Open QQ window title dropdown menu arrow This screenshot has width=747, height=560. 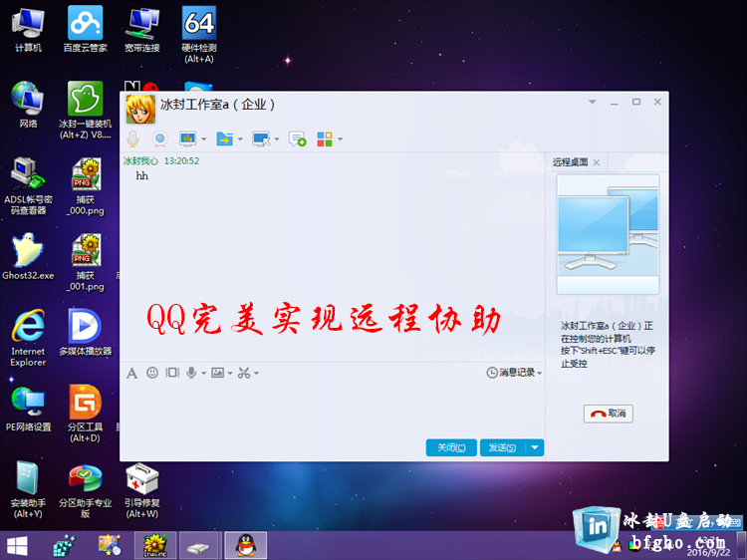click(x=593, y=102)
